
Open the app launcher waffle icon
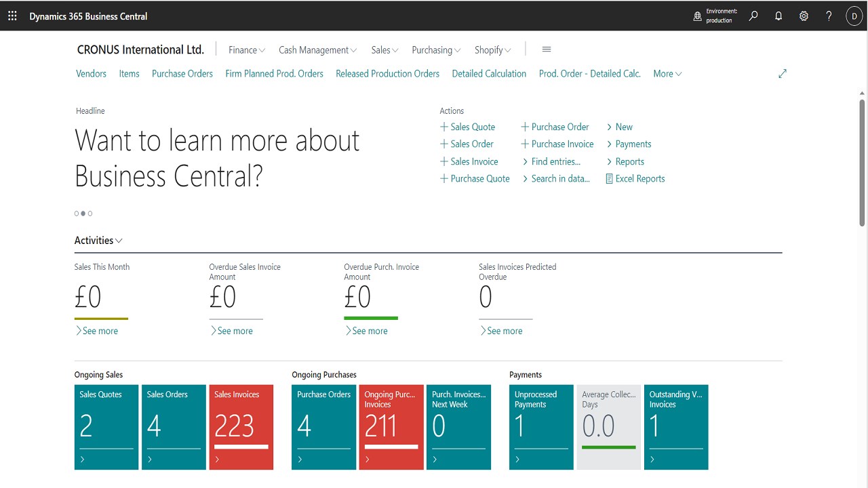coord(12,16)
